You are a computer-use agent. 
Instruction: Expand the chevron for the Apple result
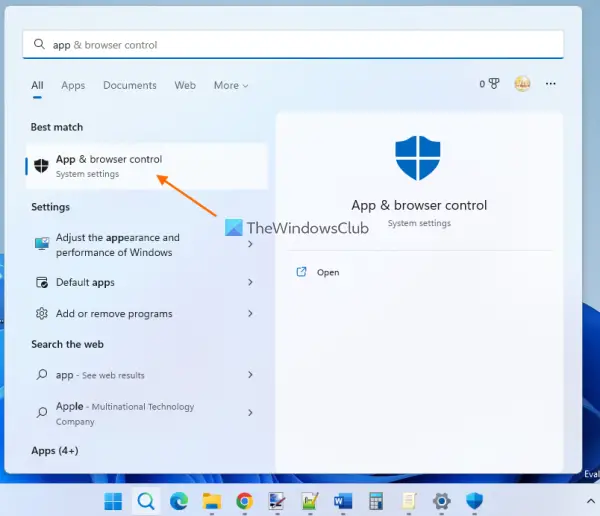coord(250,413)
